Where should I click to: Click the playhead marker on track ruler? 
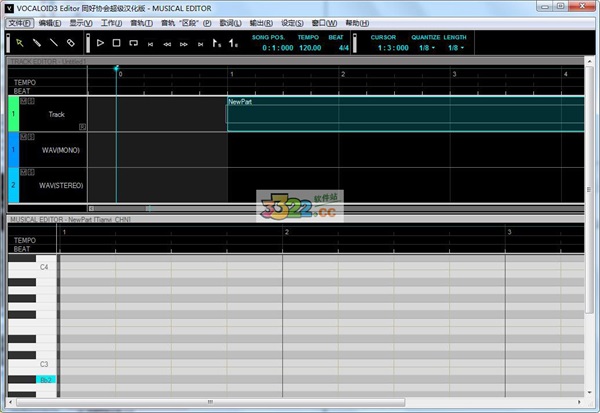(116, 69)
